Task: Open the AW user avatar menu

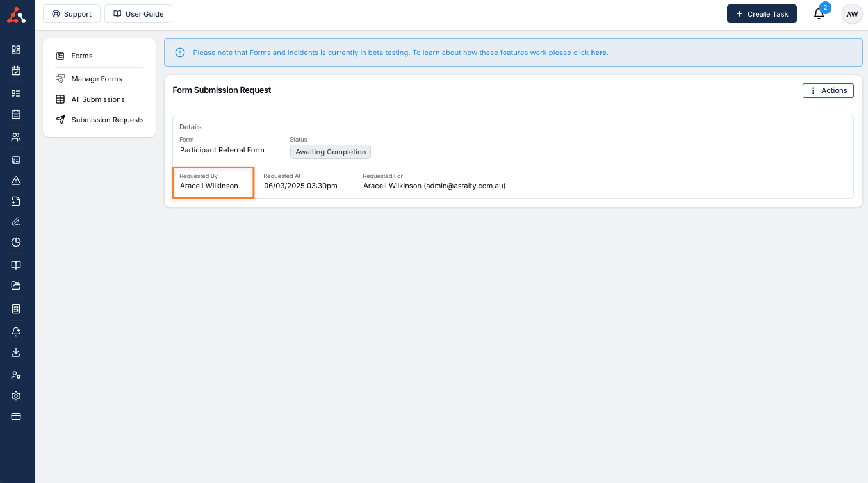Action: tap(851, 14)
